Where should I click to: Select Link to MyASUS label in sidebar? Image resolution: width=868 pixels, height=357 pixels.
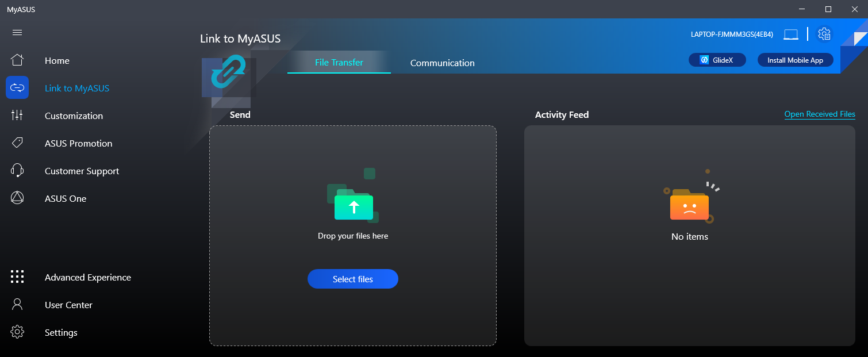[77, 88]
